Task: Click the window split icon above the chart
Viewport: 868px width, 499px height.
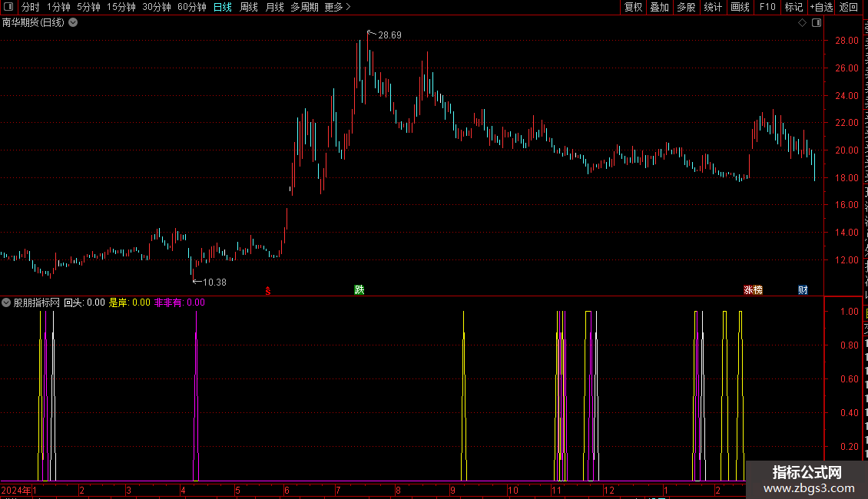Action: coord(817,23)
